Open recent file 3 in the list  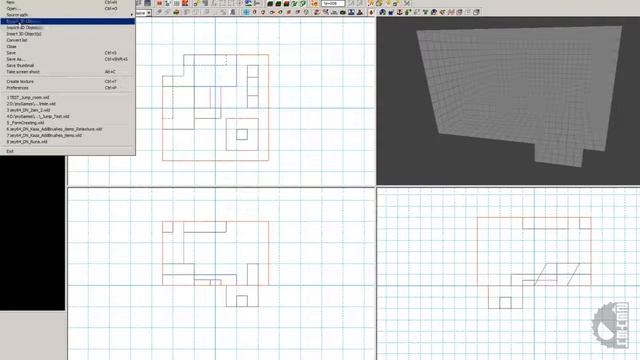67,110
